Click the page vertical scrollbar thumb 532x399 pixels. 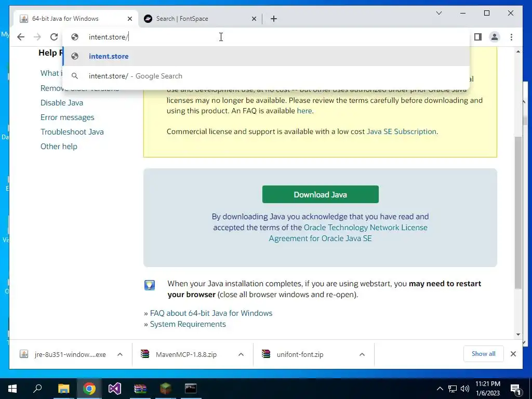tap(518, 212)
